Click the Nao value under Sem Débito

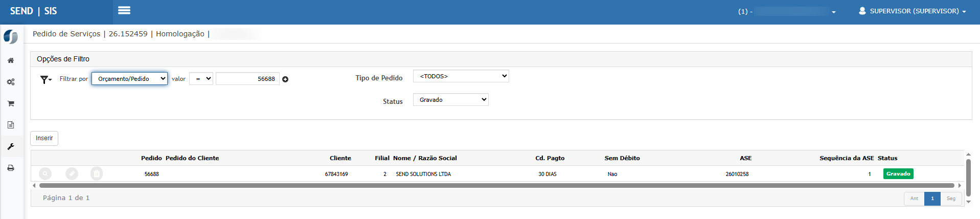[x=612, y=174]
